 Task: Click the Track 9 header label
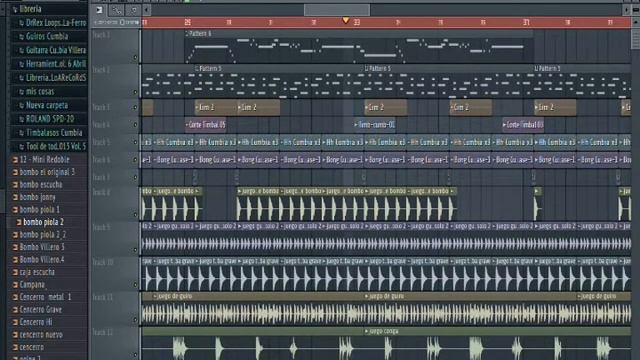pyautogui.click(x=102, y=227)
